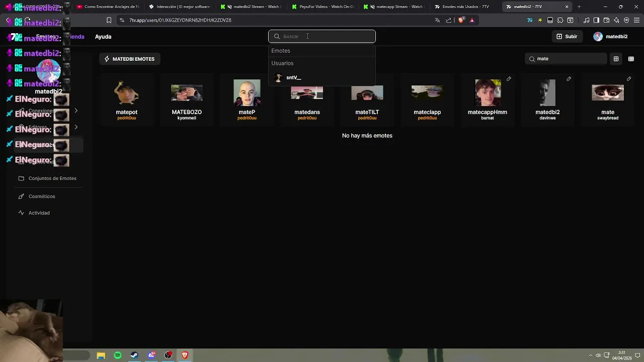Image resolution: width=644 pixels, height=362 pixels.
Task: Click the yellow star extension icon
Action: click(540, 20)
